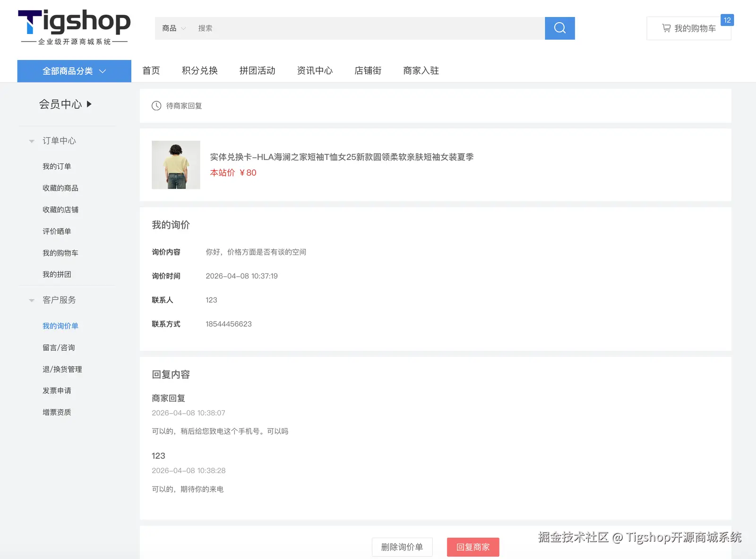Click the 搜索 search input field
This screenshot has width=756, height=559.
369,28
